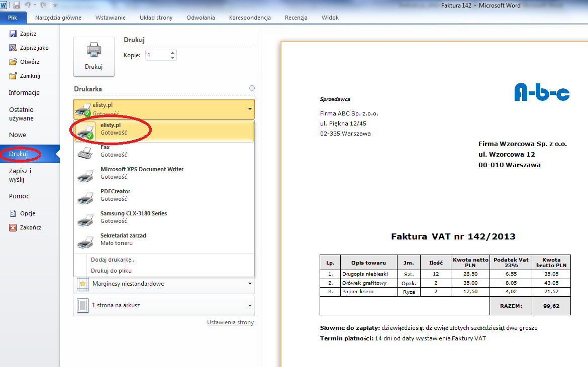Click Drukuj do pliku option
This screenshot has height=367, width=588.
[x=112, y=271]
